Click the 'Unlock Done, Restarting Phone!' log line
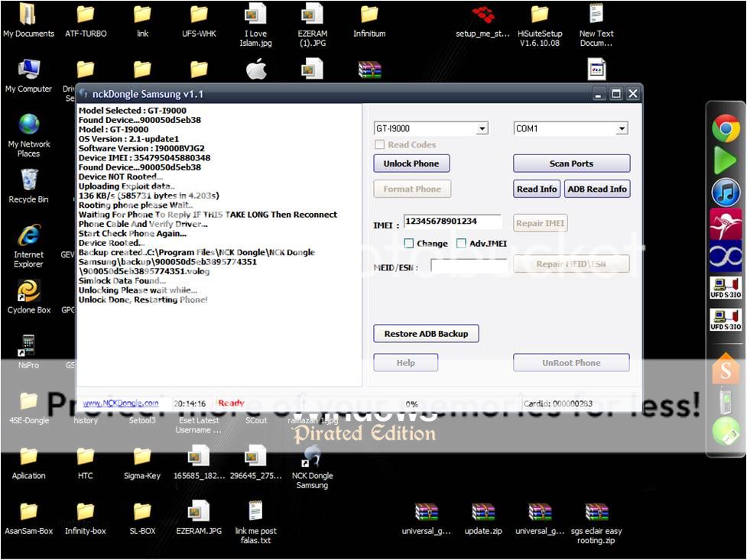 click(x=143, y=299)
